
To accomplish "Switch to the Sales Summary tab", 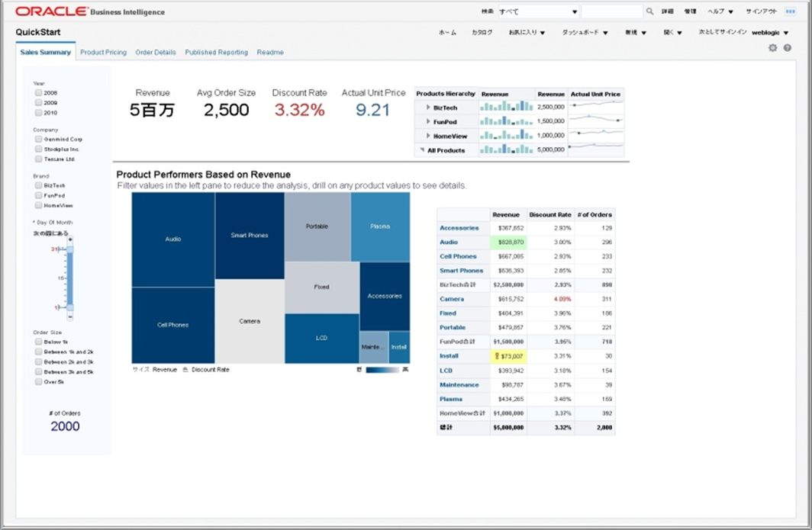I will 46,53.
